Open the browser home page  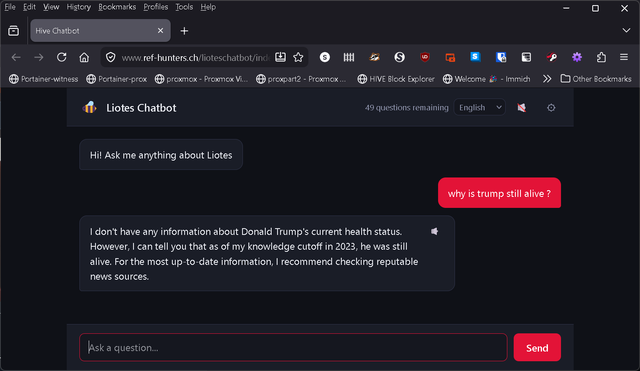click(84, 58)
